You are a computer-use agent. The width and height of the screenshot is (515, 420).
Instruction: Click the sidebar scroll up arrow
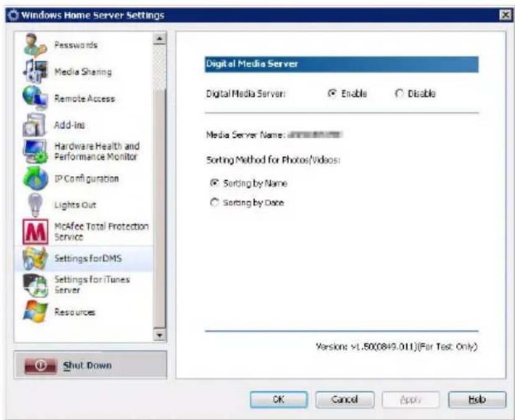[x=160, y=39]
